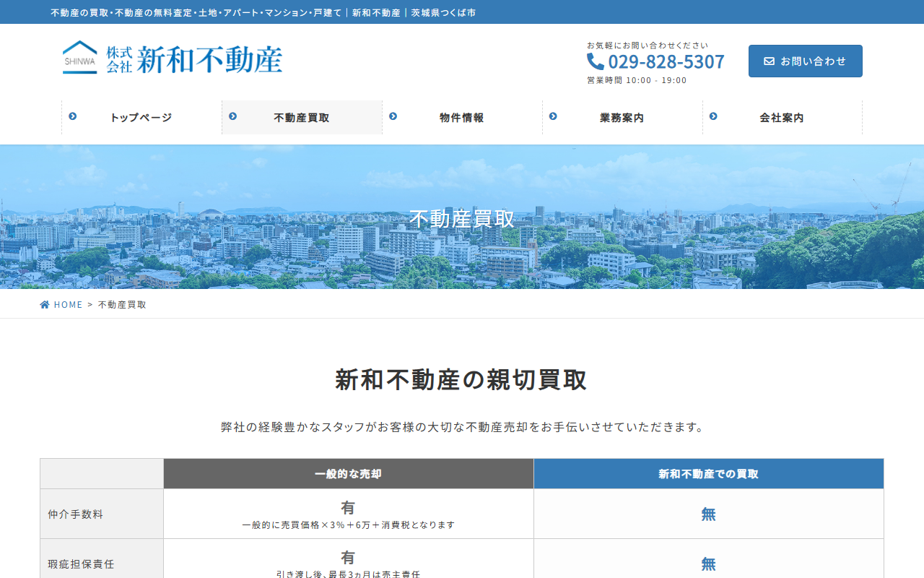Click the 無 cell in 仲介手数料 row
The height and width of the screenshot is (578, 924).
[709, 514]
